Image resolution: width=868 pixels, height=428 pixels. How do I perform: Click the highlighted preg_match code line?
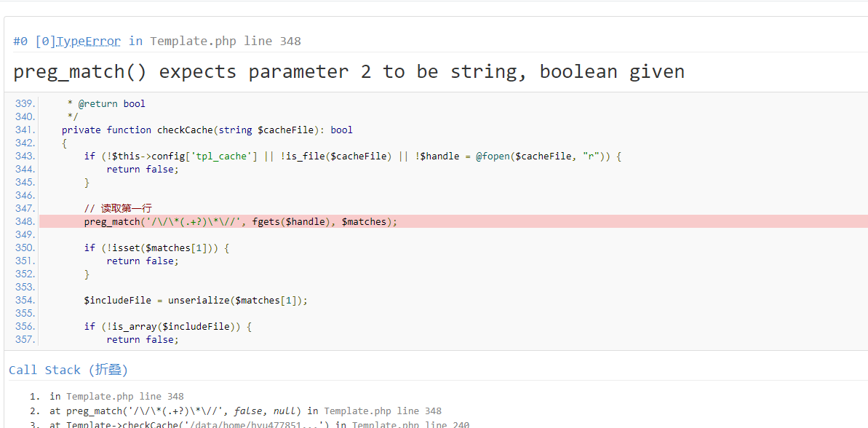[240, 222]
